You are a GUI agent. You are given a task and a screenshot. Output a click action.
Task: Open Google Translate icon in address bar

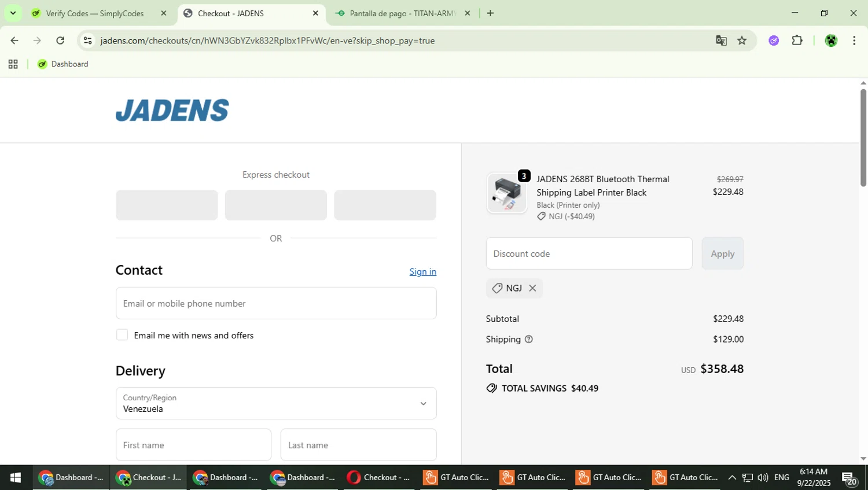coord(721,40)
